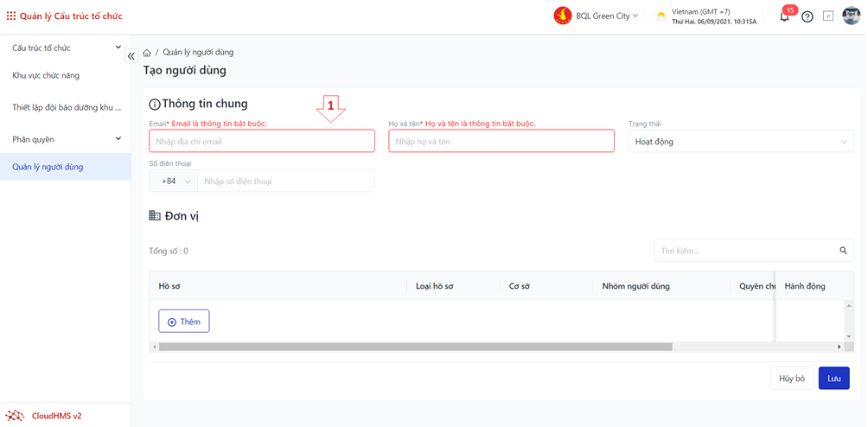Collapse the sidebar with double chevron
Viewport: 868px width, 427px height.
[x=131, y=56]
